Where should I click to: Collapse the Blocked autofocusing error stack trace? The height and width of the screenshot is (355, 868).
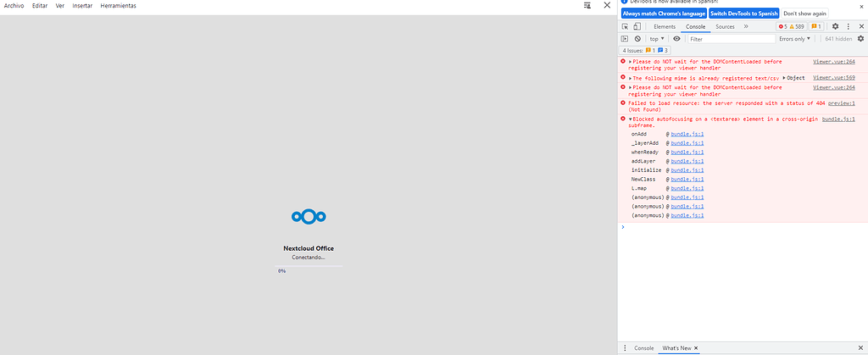(x=631, y=119)
